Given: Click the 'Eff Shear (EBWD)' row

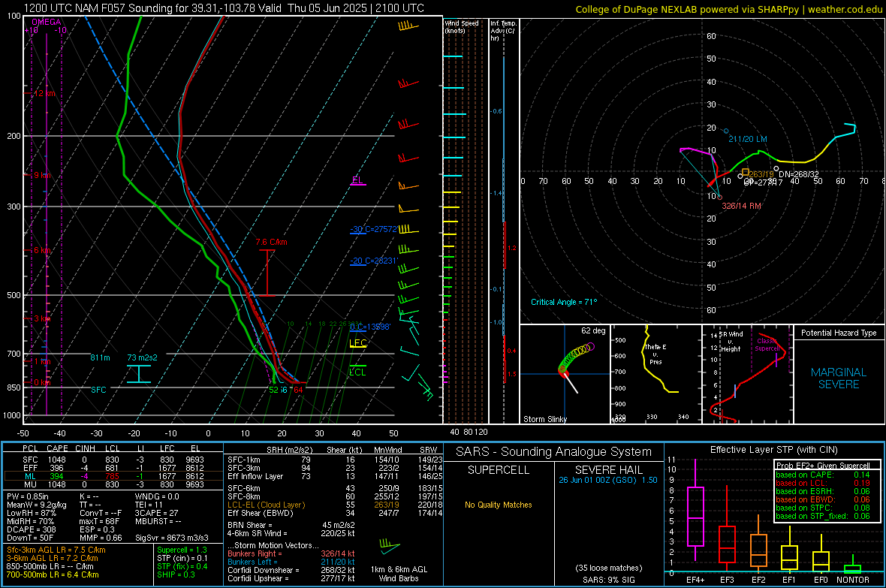Looking at the screenshot, I should coord(335,513).
